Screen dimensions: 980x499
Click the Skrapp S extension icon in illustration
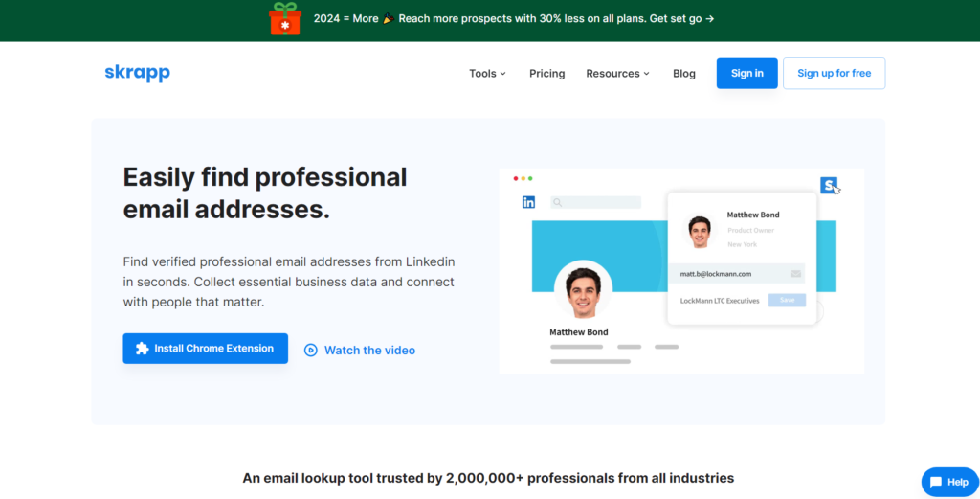tap(829, 185)
